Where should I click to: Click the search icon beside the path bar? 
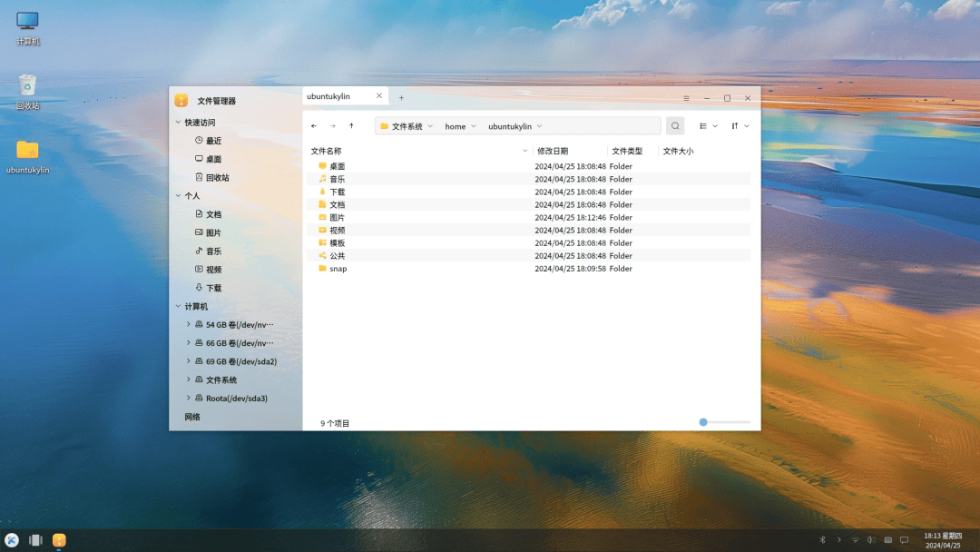point(675,126)
